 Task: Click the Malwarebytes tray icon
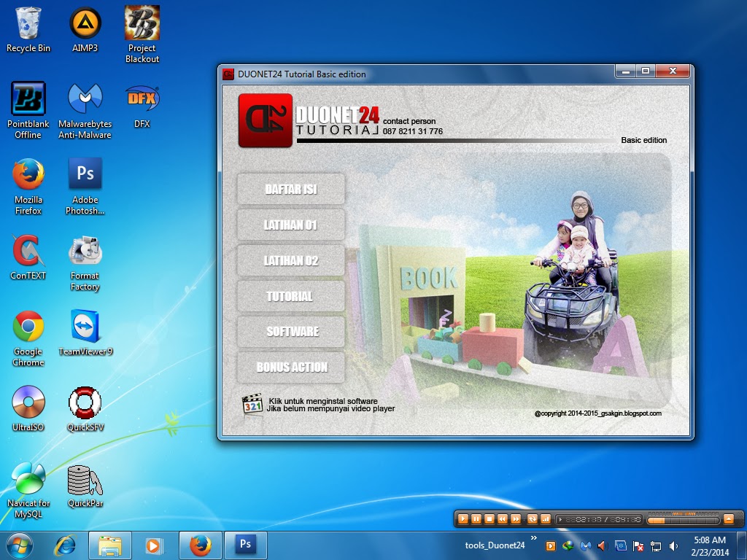[x=586, y=546]
